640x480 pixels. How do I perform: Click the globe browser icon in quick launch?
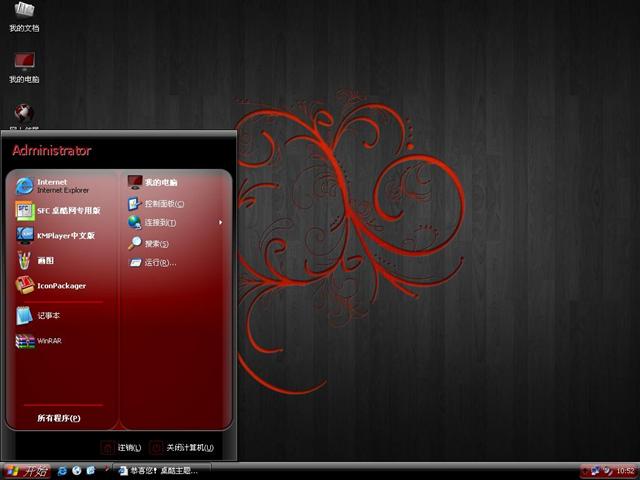[76, 471]
